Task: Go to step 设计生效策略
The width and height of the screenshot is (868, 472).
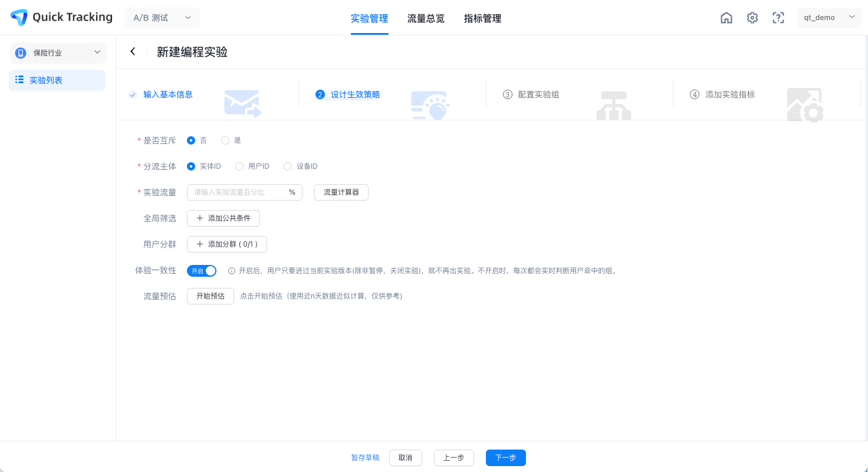Action: (x=356, y=94)
